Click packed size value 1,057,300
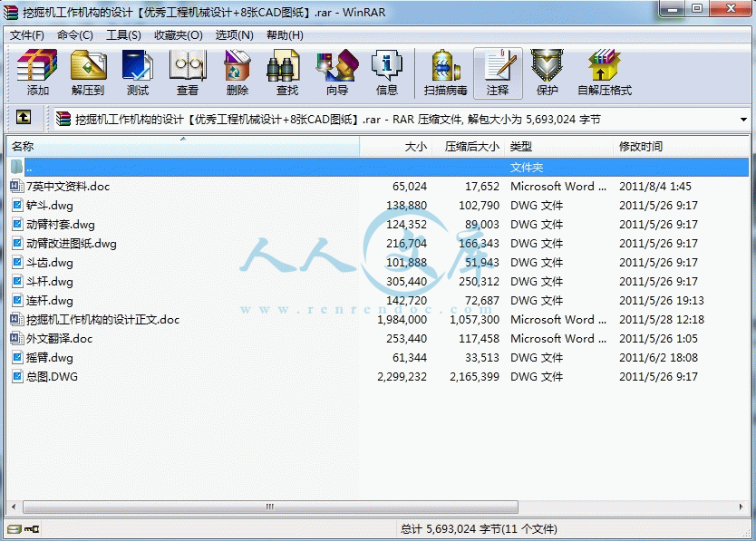 (x=474, y=320)
